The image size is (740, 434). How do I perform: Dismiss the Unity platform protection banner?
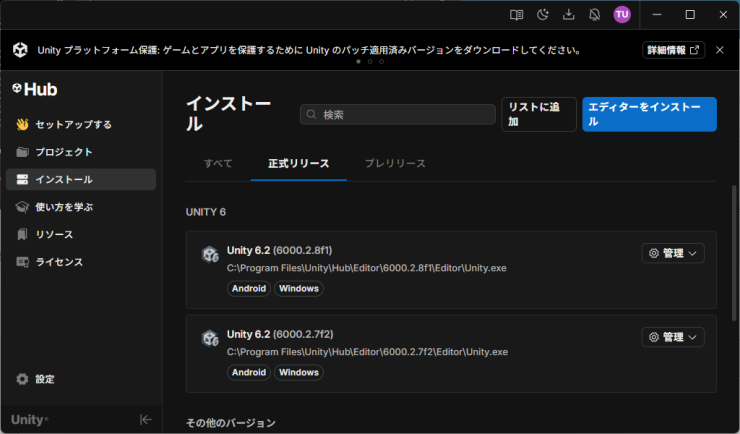pos(719,50)
